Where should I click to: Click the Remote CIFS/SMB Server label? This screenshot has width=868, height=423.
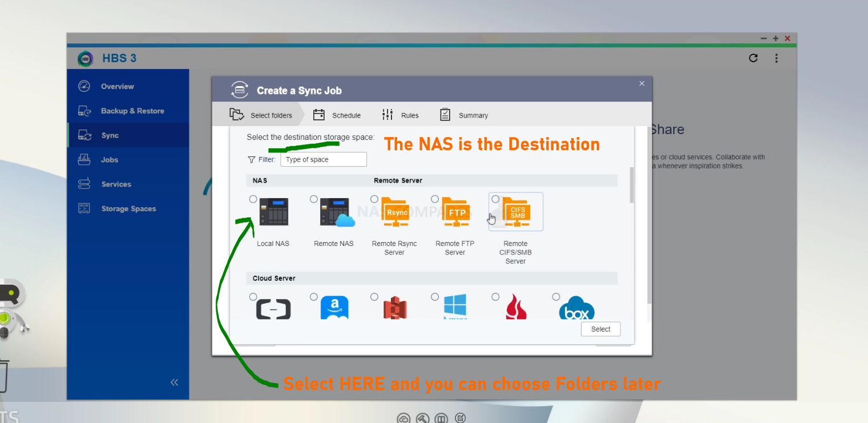coord(515,252)
